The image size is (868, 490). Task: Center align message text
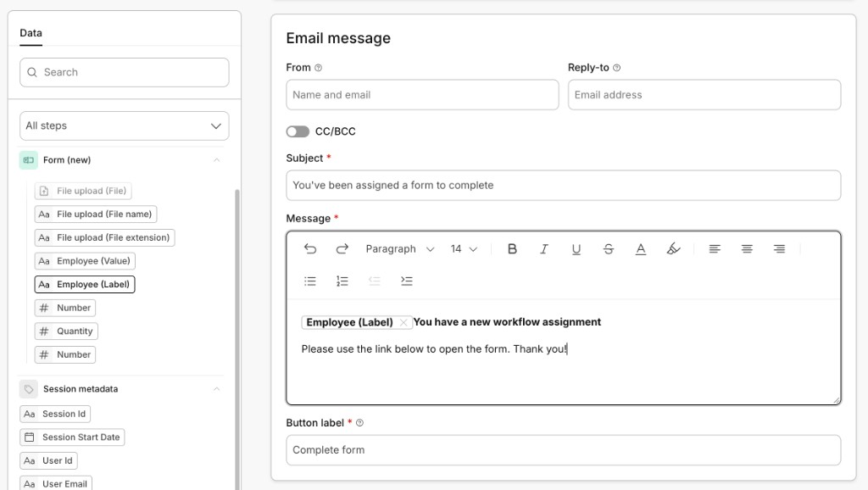pos(747,249)
